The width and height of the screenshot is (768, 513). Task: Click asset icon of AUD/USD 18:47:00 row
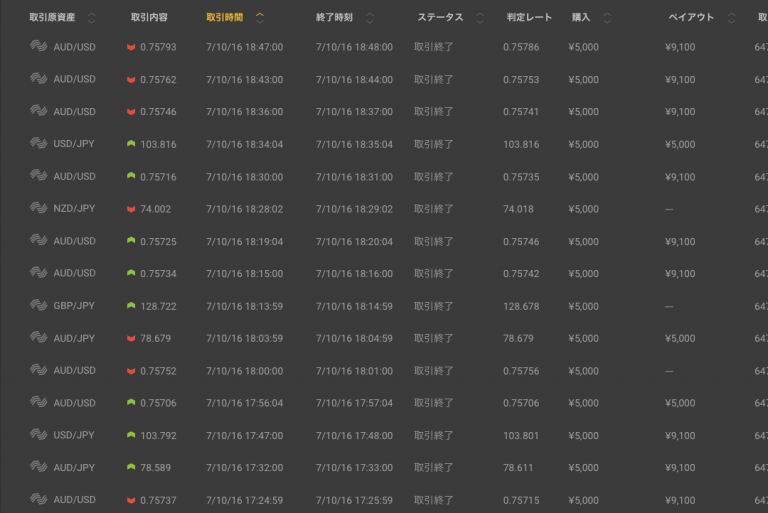[39, 46]
